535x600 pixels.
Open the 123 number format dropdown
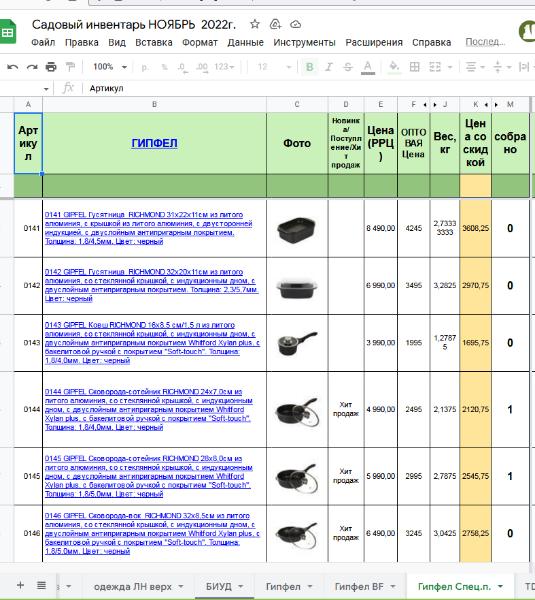224,67
